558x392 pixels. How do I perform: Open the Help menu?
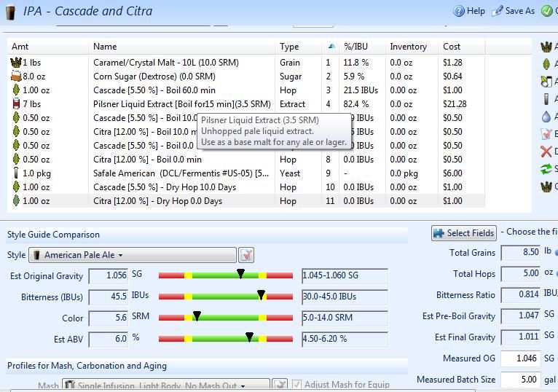(469, 11)
